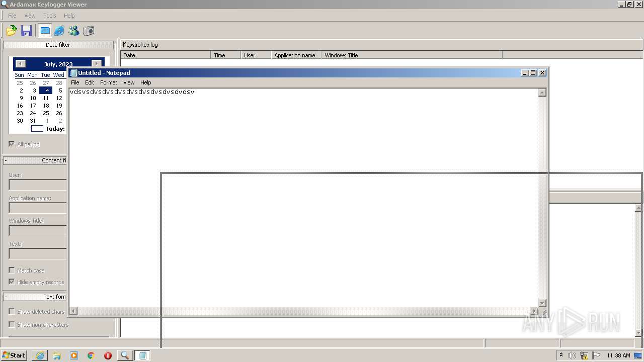
Task: Click Notepad horizontal scrollbar left arrow
Action: 73,311
